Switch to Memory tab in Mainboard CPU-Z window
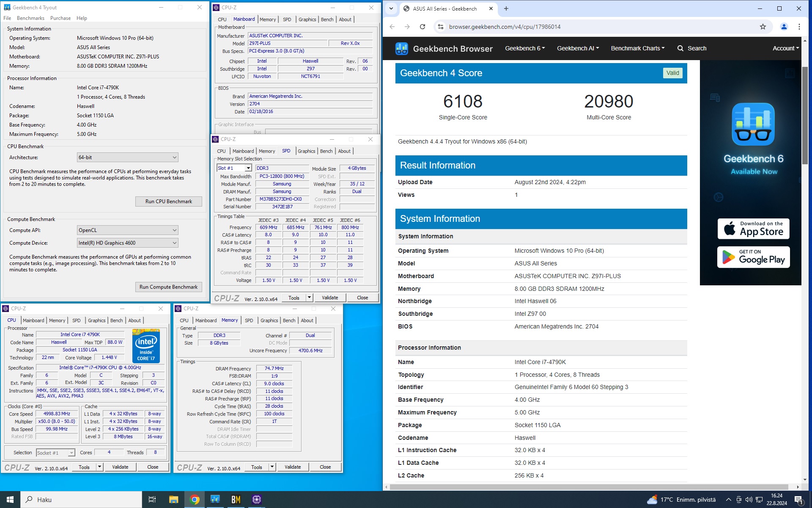Image resolution: width=812 pixels, height=508 pixels. (268, 19)
